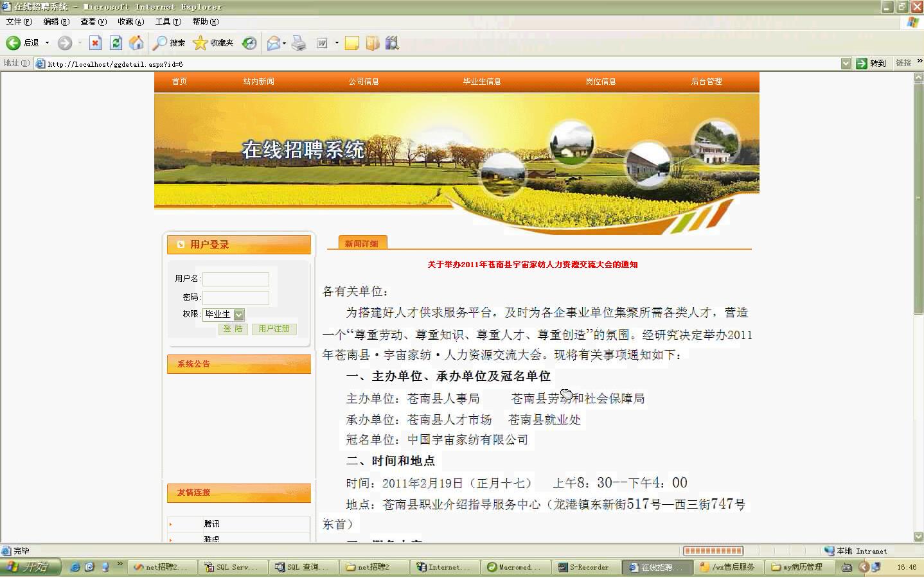The width and height of the screenshot is (924, 578).
Task: Click IE icon in quick launch
Action: pos(75,567)
